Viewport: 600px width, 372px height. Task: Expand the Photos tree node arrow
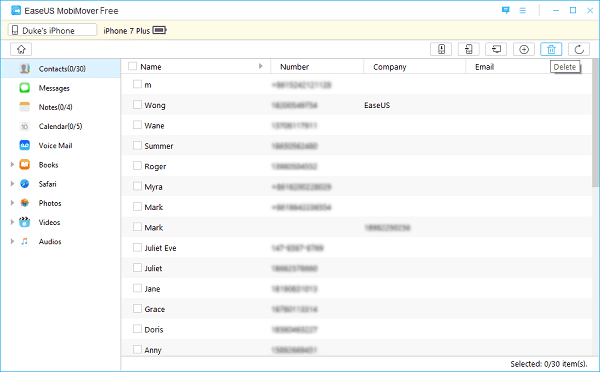(x=12, y=203)
